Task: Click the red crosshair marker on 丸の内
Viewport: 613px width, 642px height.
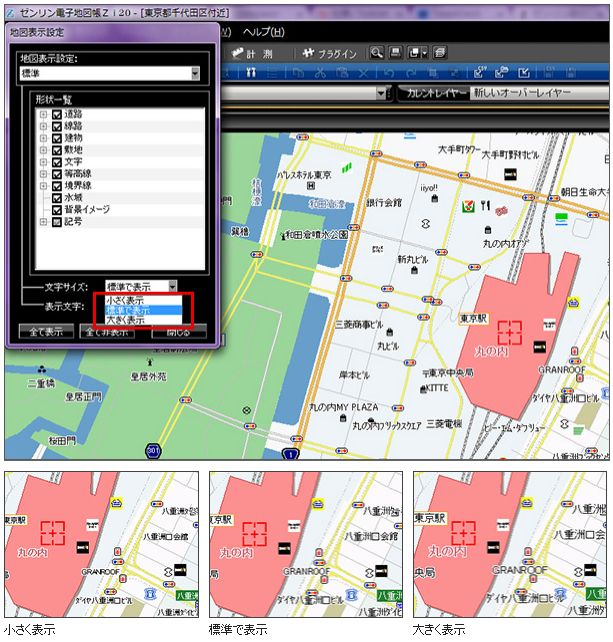Action: tap(509, 333)
